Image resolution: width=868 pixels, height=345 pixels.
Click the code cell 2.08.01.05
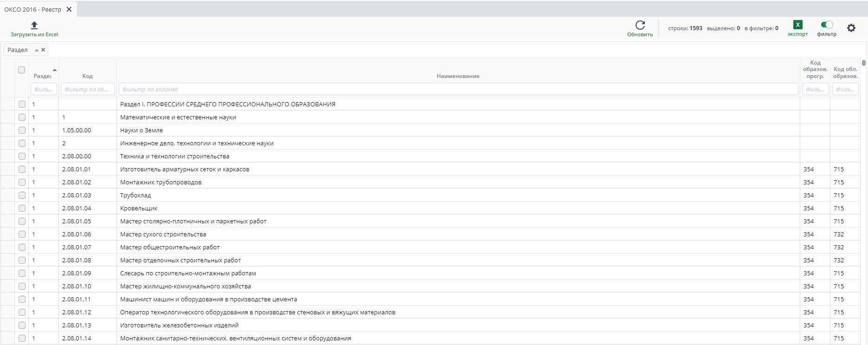pos(77,221)
